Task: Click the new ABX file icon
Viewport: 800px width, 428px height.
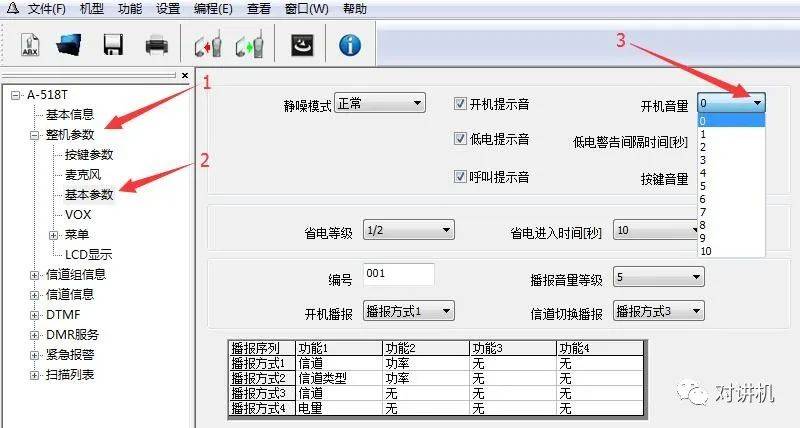Action: coord(31,45)
